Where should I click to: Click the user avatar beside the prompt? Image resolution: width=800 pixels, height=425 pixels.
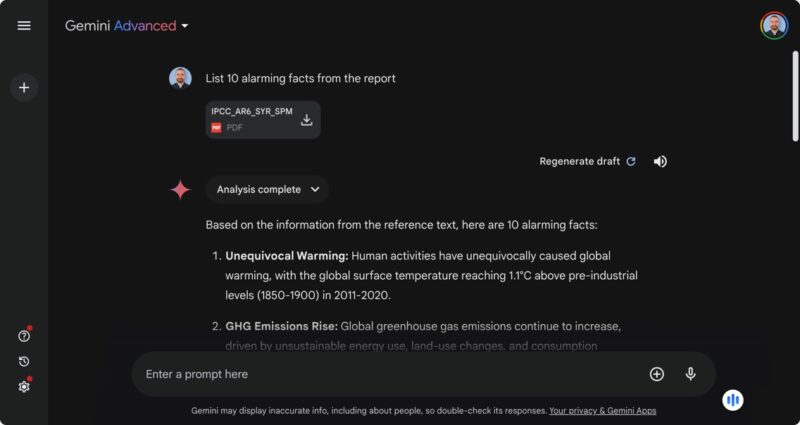pyautogui.click(x=180, y=78)
